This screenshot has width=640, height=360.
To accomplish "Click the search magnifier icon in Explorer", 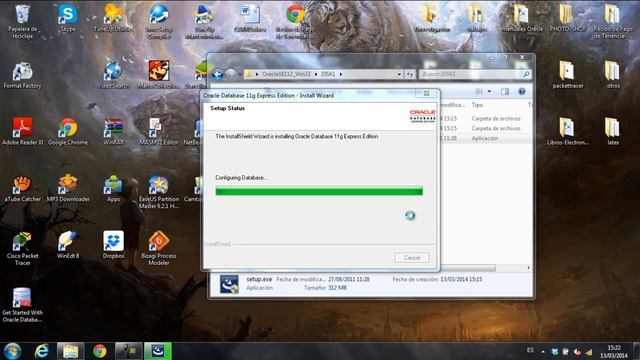I will coord(526,74).
